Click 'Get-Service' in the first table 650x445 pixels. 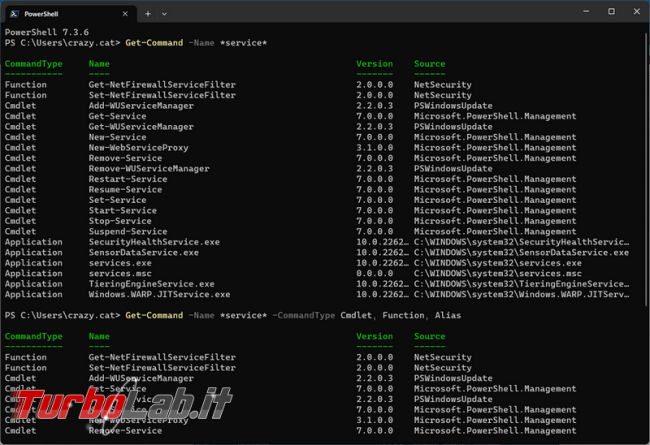pyautogui.click(x=117, y=116)
